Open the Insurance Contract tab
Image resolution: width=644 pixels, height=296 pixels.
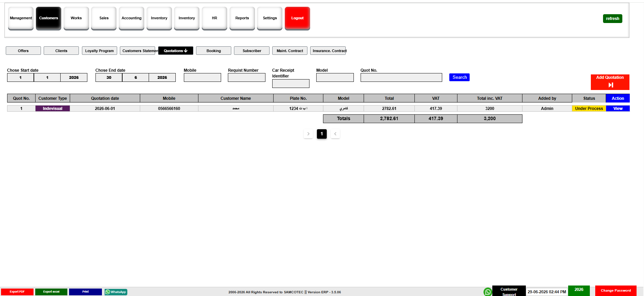(328, 51)
